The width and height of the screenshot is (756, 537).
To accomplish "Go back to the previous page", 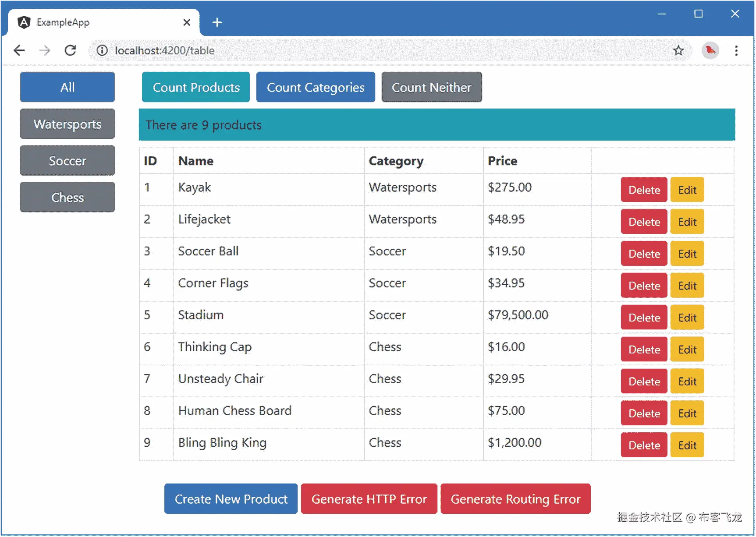I will pyautogui.click(x=19, y=50).
